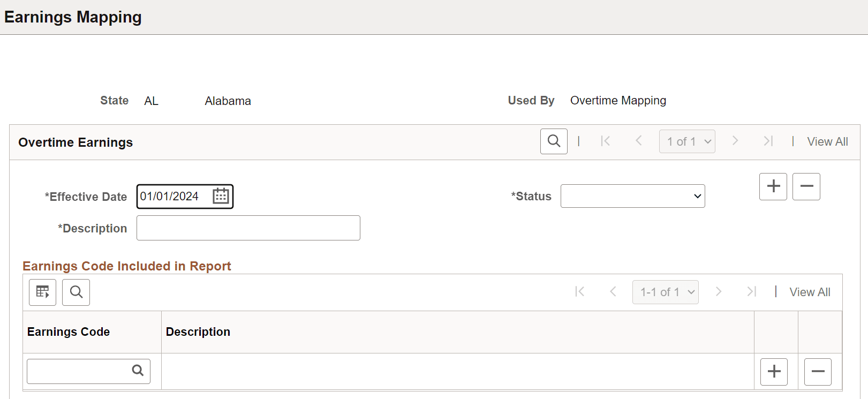The image size is (868, 399).
Task: Jump to first Overtime Earnings row
Action: 606,141
